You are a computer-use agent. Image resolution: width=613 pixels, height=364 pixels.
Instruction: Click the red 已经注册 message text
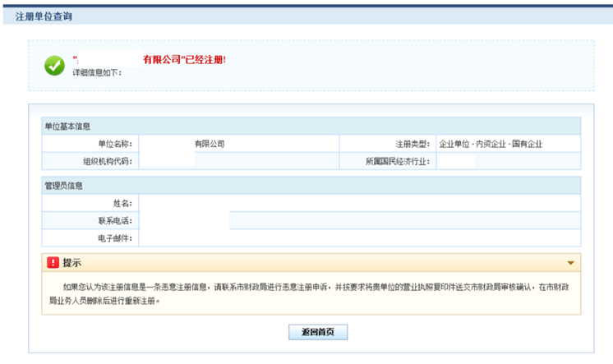coord(184,60)
